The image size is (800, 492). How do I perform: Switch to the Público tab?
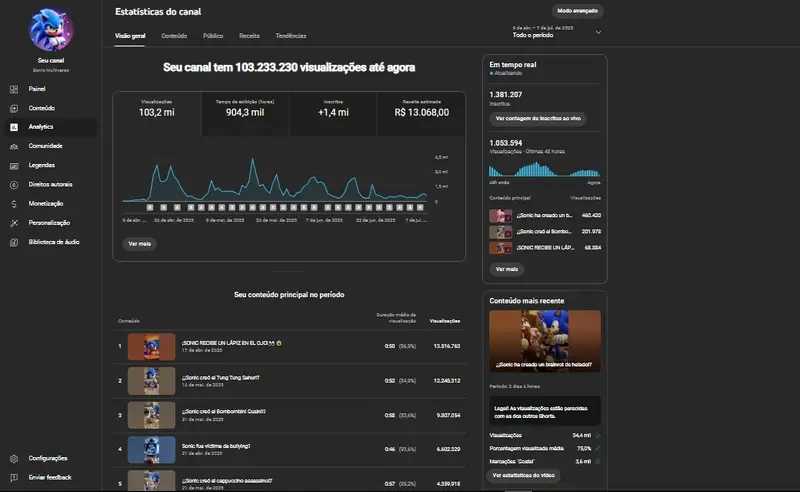[213, 35]
